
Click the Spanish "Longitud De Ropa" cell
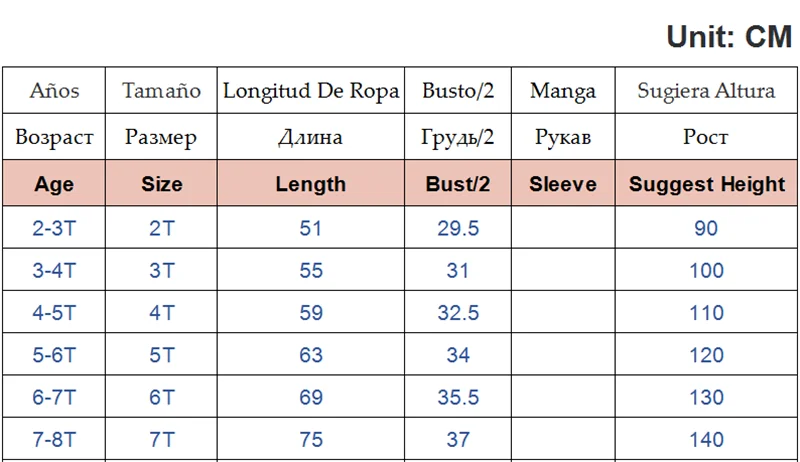point(311,91)
